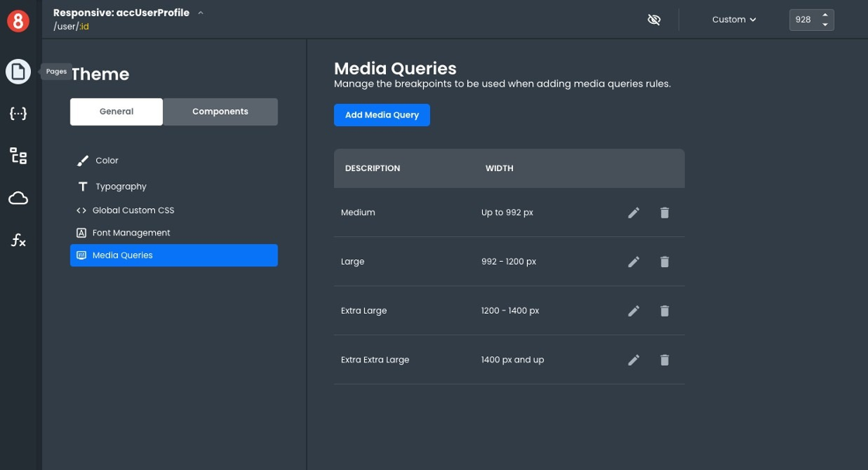Edit the Medium media query

tap(633, 213)
